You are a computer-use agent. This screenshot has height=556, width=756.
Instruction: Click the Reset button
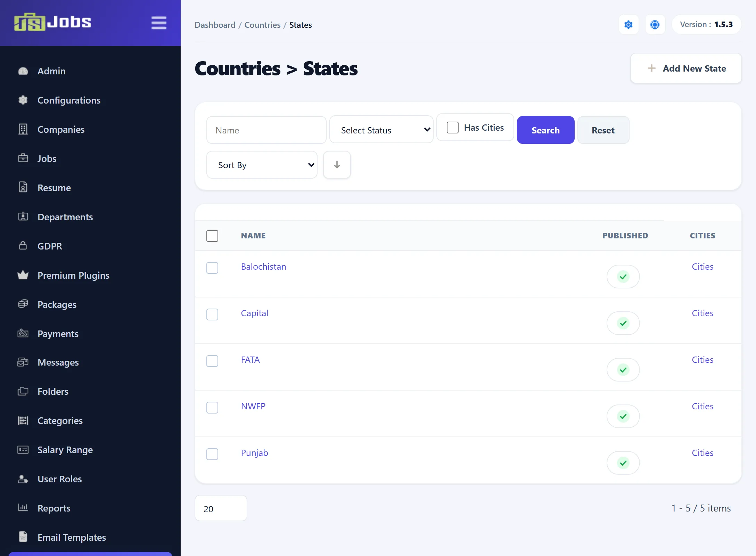click(603, 130)
